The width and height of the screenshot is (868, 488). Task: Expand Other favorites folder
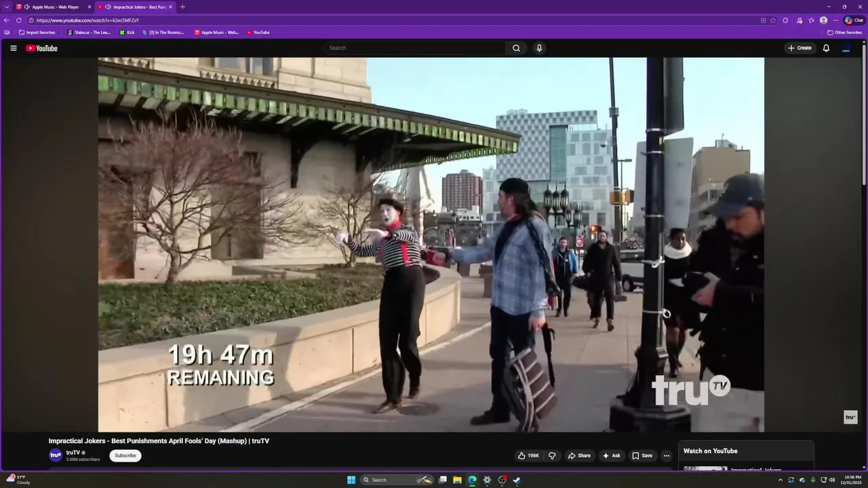click(844, 33)
